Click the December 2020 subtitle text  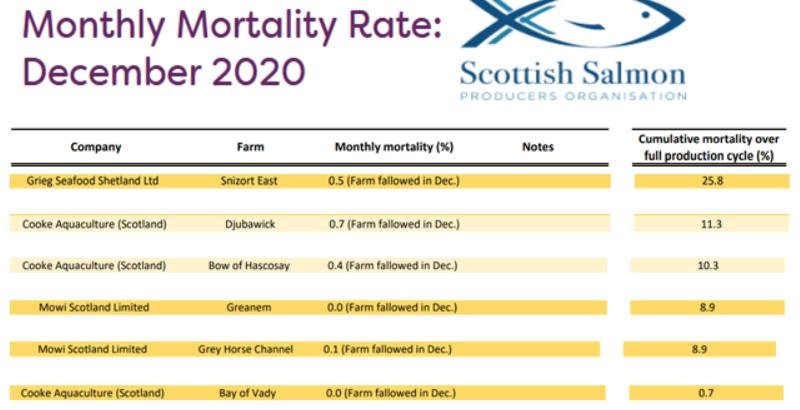pyautogui.click(x=164, y=72)
